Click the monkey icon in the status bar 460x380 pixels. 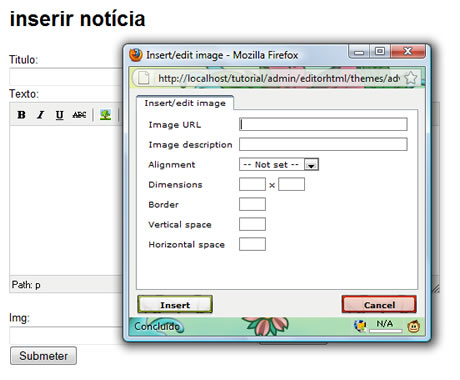(413, 326)
